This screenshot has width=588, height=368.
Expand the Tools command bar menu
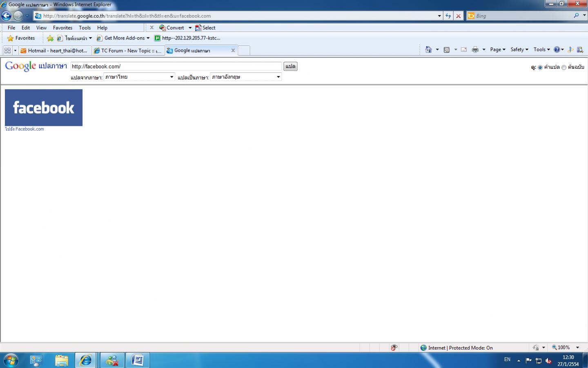pyautogui.click(x=542, y=49)
